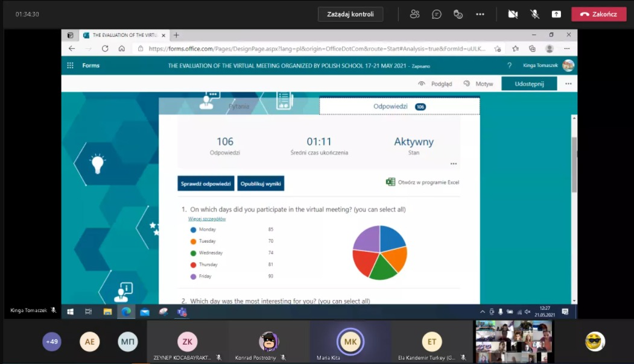Click the purple Friday slice of pie chart
The width and height of the screenshot is (634, 364).
point(367,239)
